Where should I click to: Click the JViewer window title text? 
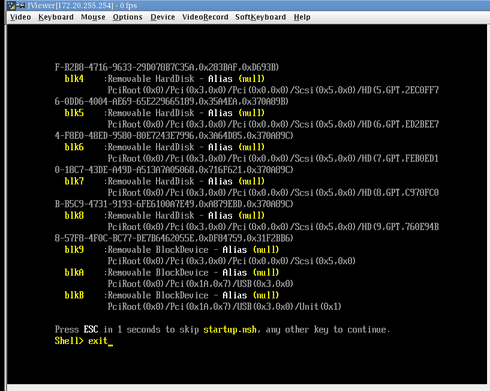82,5
